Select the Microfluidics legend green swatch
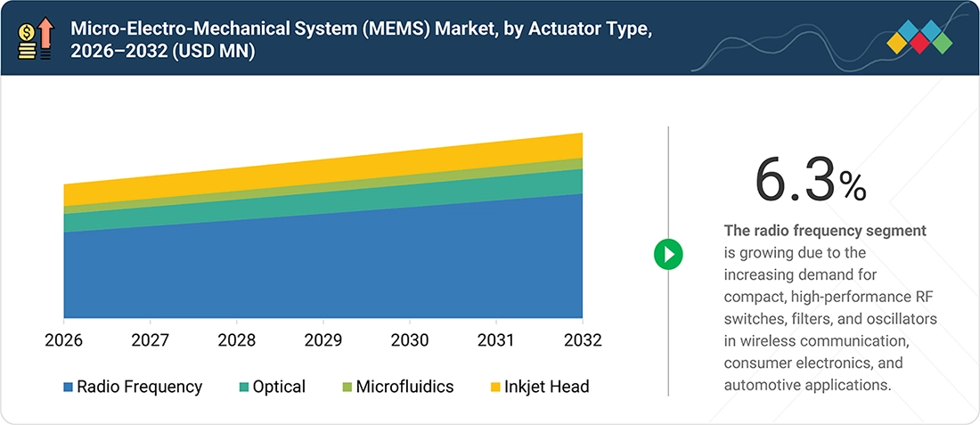980x425 pixels. coord(347,387)
